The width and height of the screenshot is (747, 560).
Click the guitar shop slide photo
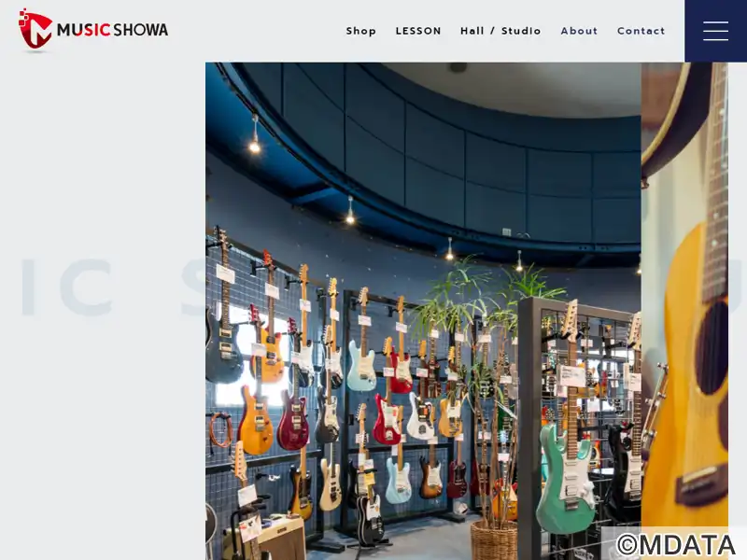pos(423,311)
